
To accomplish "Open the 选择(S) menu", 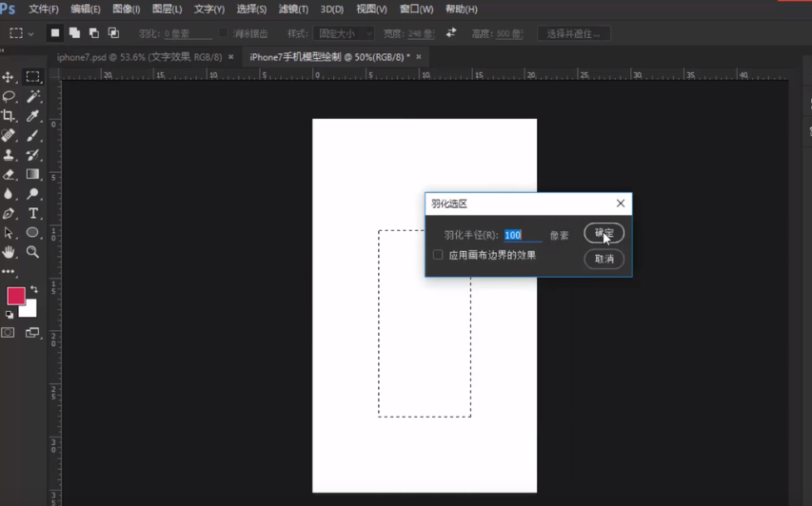I will pyautogui.click(x=251, y=10).
